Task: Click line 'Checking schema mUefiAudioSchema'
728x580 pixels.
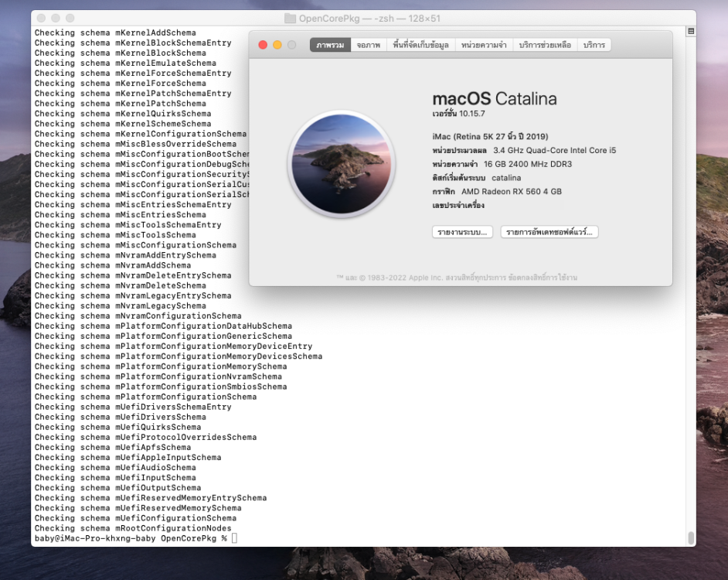Action: [115, 468]
